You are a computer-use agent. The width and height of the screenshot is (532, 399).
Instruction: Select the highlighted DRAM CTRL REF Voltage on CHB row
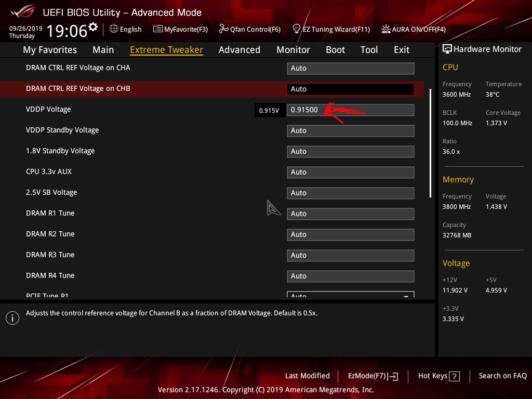click(212, 89)
